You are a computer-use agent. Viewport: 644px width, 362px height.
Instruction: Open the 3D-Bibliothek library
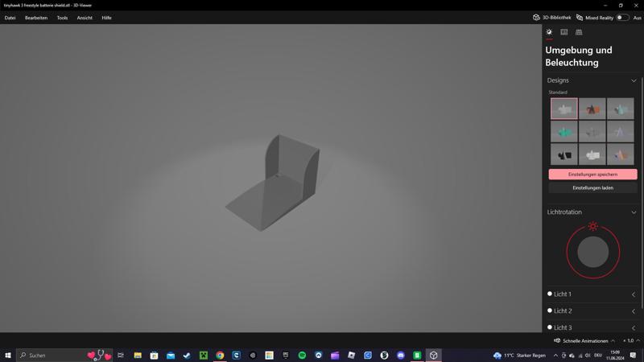pyautogui.click(x=552, y=18)
